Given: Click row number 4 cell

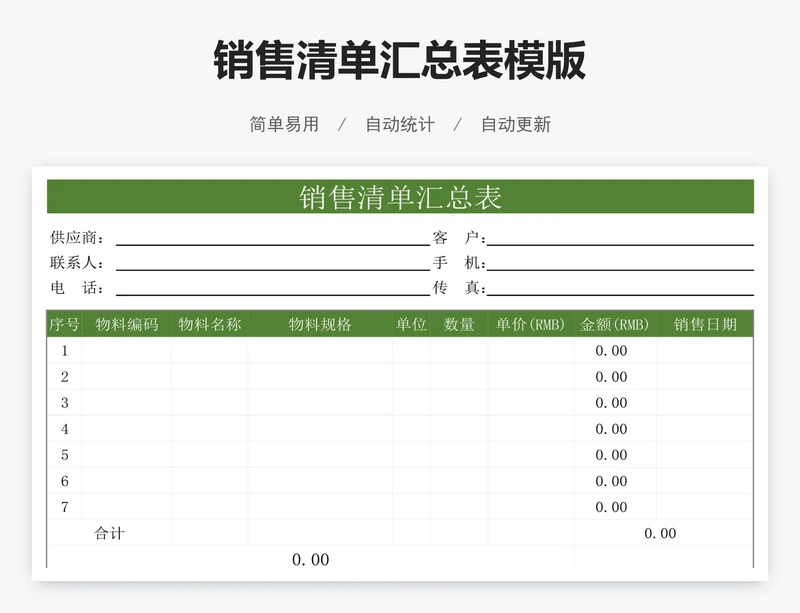Looking at the screenshot, I should pyautogui.click(x=64, y=429).
